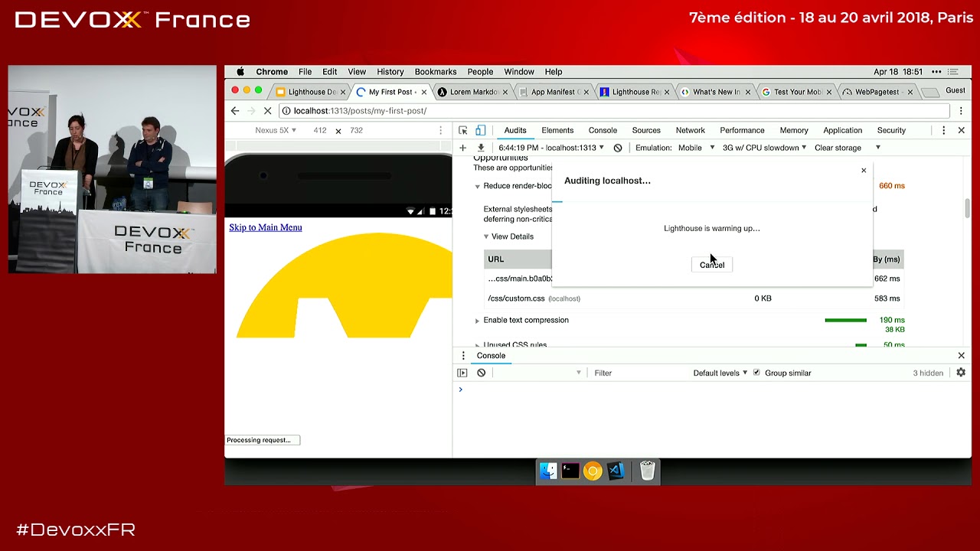Open the DevTools three-dot customize menu
Screen dimensions: 980x551
944,131
